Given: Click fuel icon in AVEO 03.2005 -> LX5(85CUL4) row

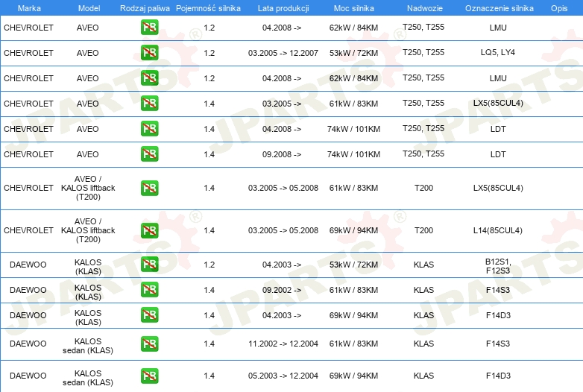Looking at the screenshot, I should click(149, 104).
